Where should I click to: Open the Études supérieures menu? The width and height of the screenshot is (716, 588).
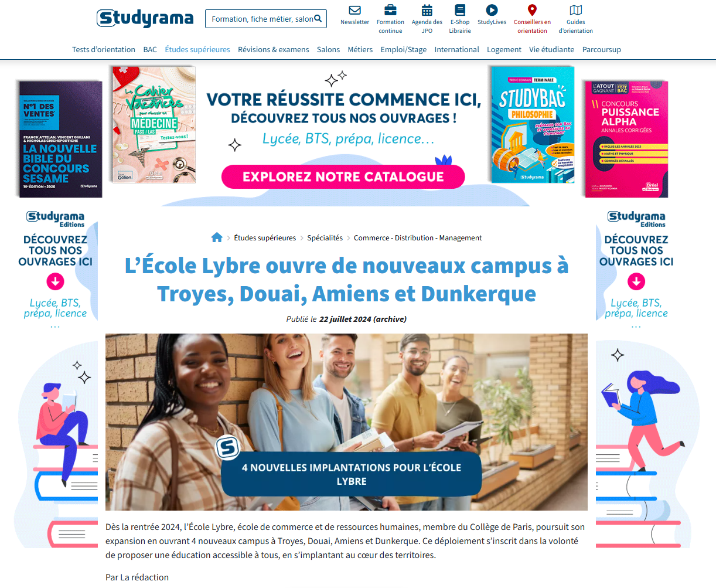197,50
